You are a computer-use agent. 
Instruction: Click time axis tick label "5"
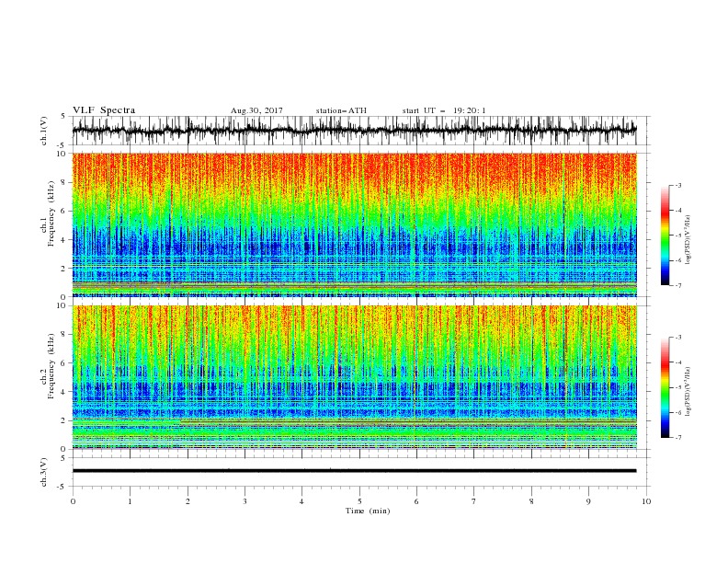359,501
